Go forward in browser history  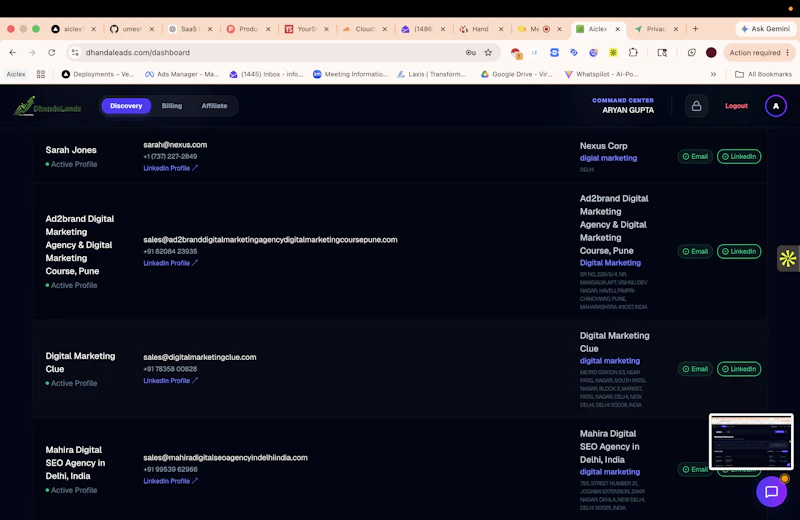point(32,53)
